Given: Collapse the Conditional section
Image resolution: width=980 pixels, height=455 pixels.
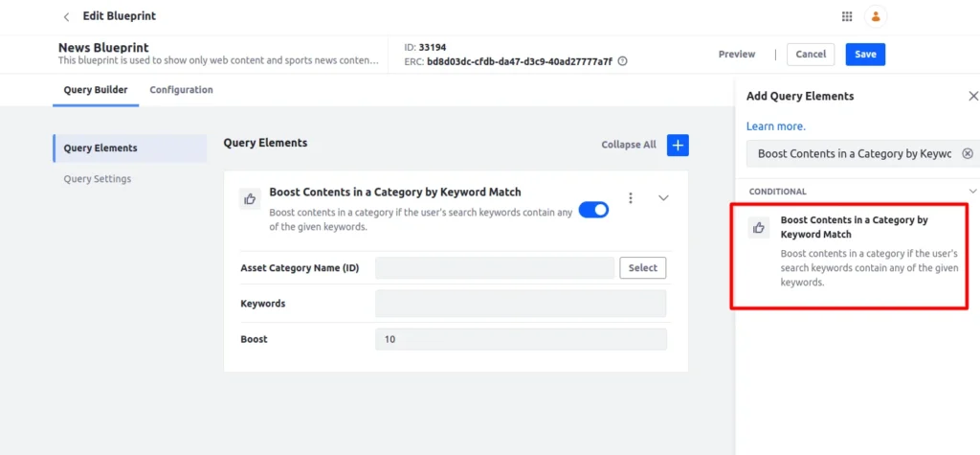Looking at the screenshot, I should pos(972,191).
